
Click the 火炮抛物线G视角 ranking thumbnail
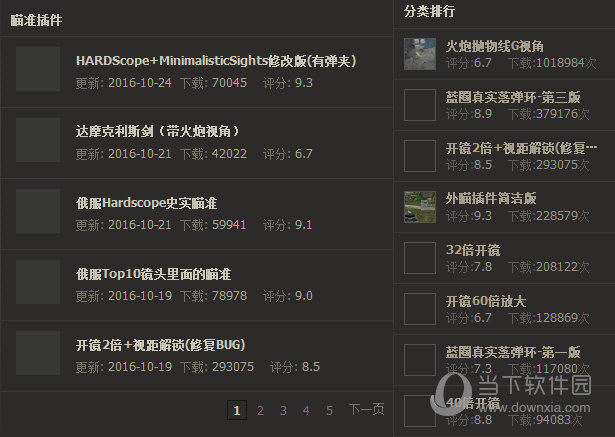[419, 54]
